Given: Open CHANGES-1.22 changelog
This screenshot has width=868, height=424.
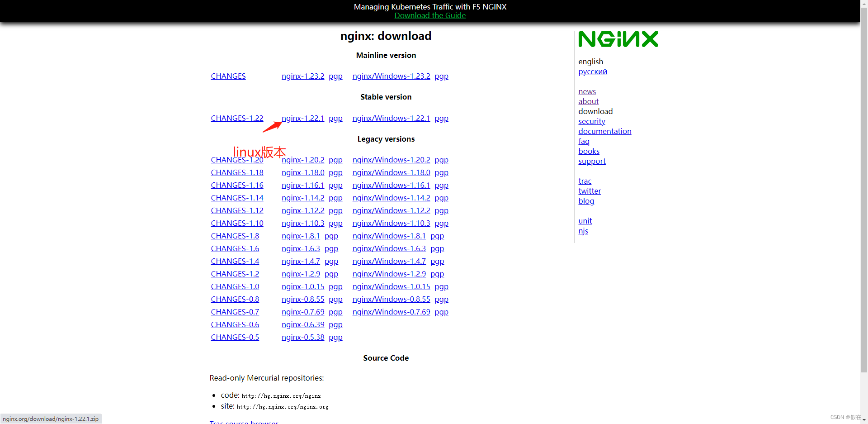Looking at the screenshot, I should pos(237,118).
